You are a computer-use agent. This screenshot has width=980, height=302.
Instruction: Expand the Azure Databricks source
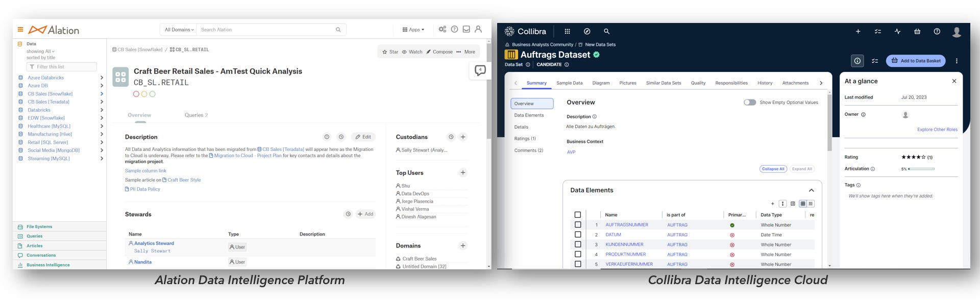point(102,78)
